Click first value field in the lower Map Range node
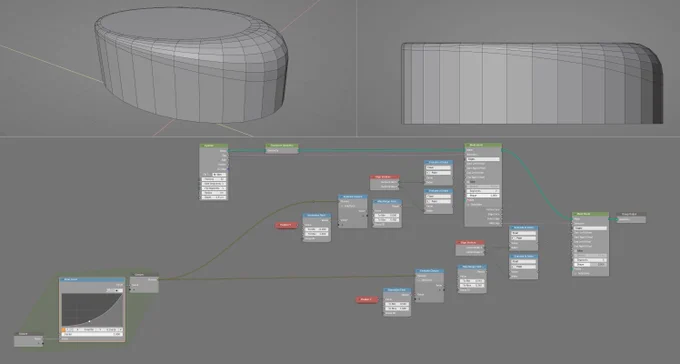 point(472,281)
